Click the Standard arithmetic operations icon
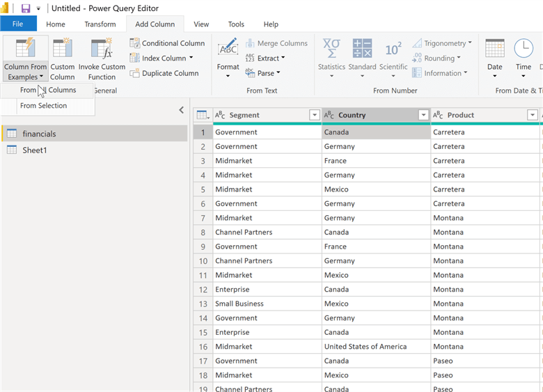 click(362, 49)
